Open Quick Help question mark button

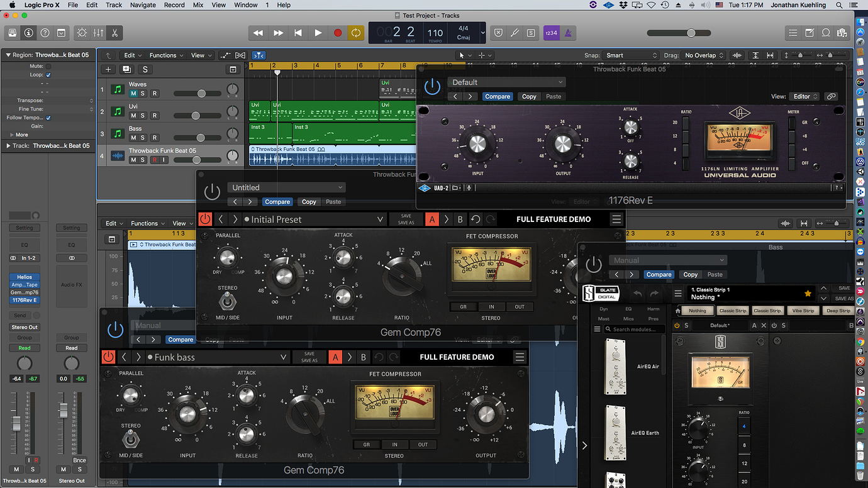pos(45,33)
